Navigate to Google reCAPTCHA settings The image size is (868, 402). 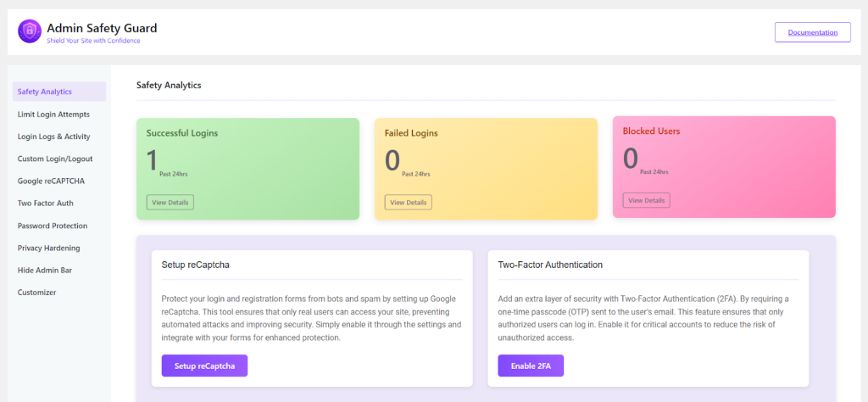(51, 181)
